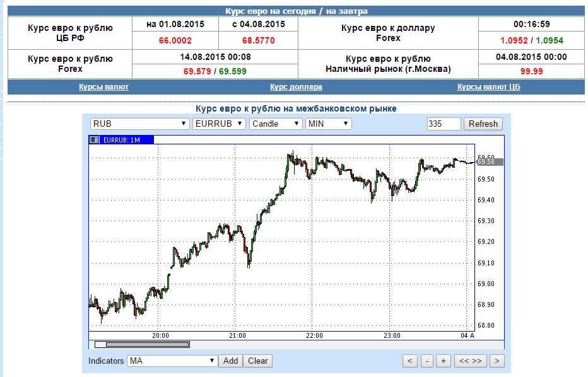Click the 00:16:59 time cell

[531, 25]
